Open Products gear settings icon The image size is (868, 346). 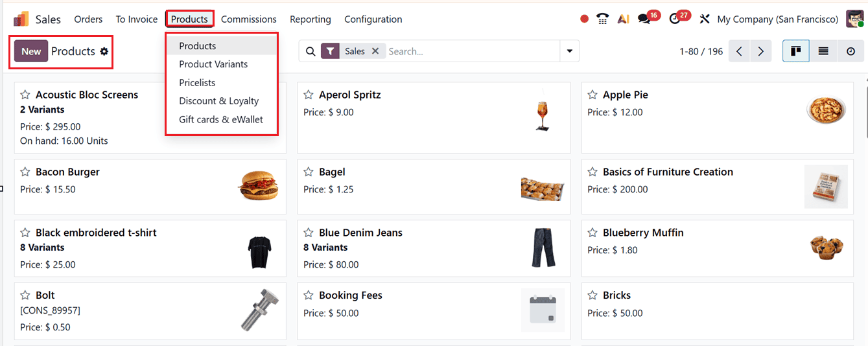click(x=104, y=52)
